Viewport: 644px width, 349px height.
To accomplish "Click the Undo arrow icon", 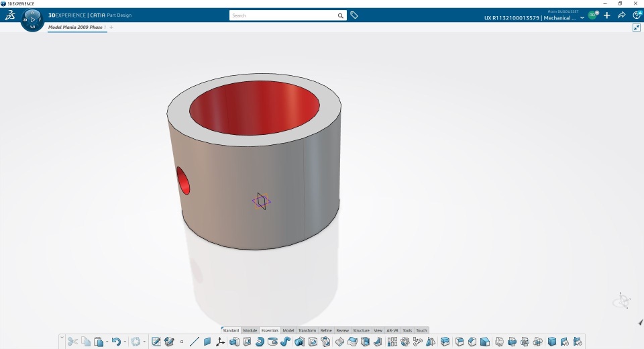I will coord(116,342).
